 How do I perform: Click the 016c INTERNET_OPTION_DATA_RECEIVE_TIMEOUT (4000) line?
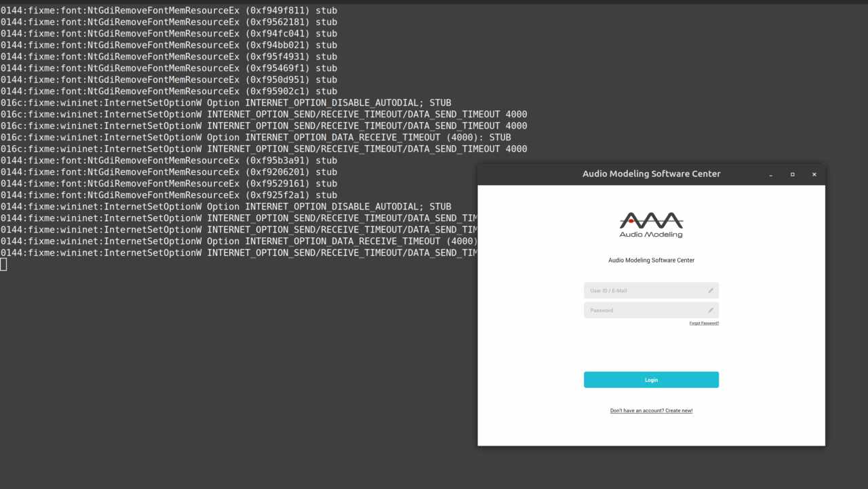click(256, 138)
